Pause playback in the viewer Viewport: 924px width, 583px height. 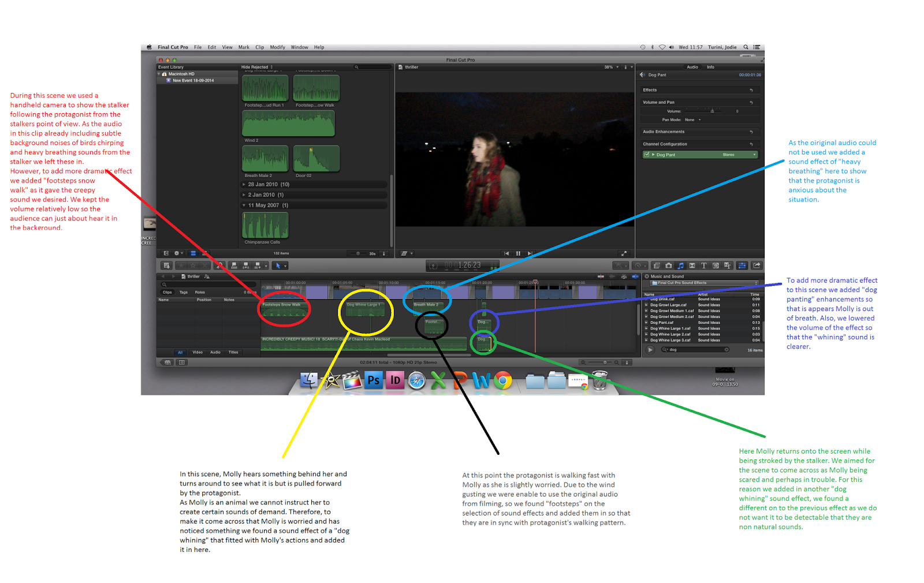pos(518,253)
